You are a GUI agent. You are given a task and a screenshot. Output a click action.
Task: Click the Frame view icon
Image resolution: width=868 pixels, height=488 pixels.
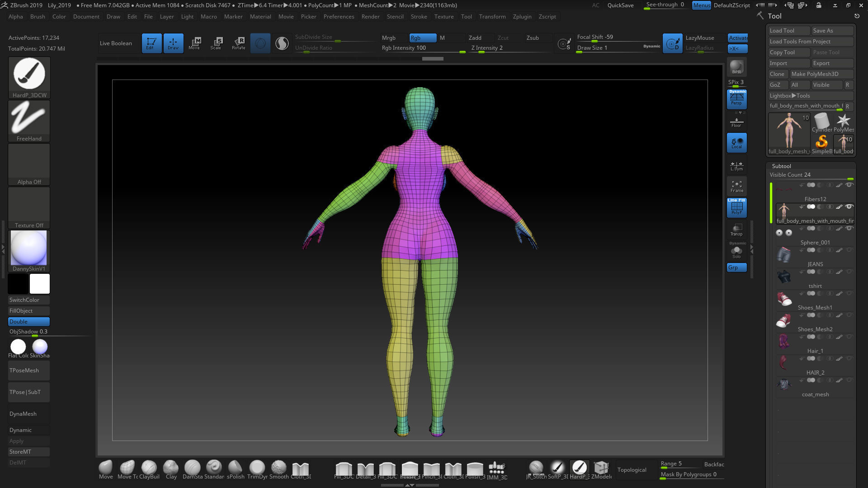point(736,187)
